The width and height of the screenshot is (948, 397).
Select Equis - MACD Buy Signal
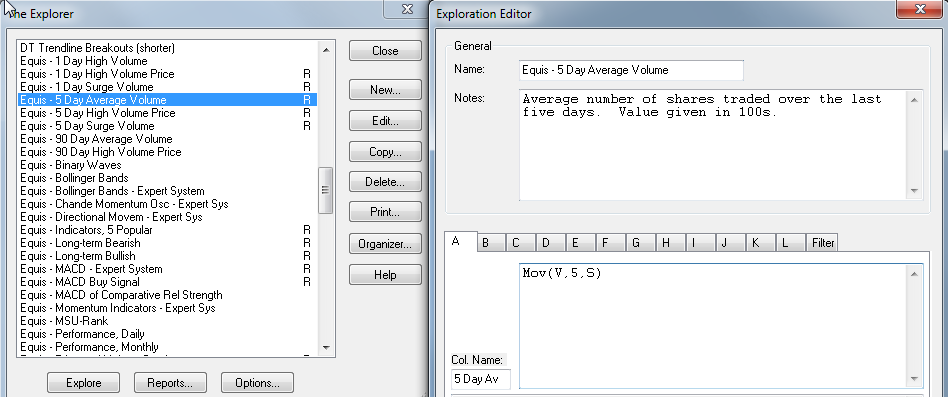pos(167,282)
